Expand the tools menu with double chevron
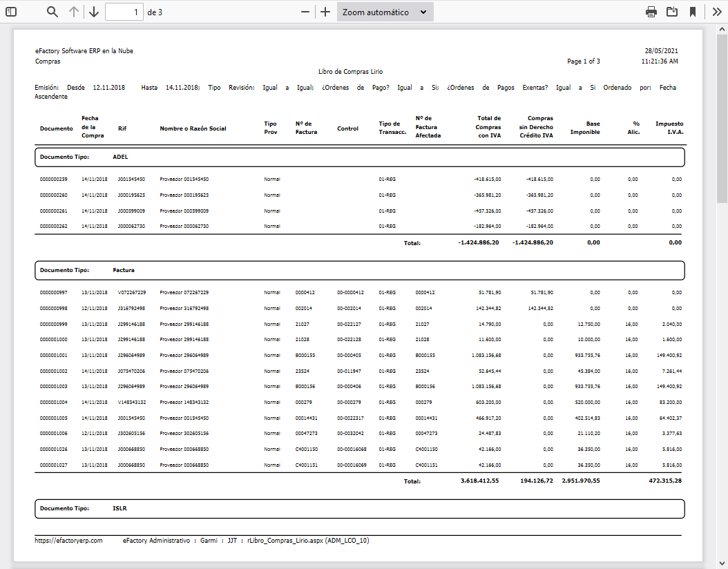Screen dimensions: 728x569 (717, 12)
